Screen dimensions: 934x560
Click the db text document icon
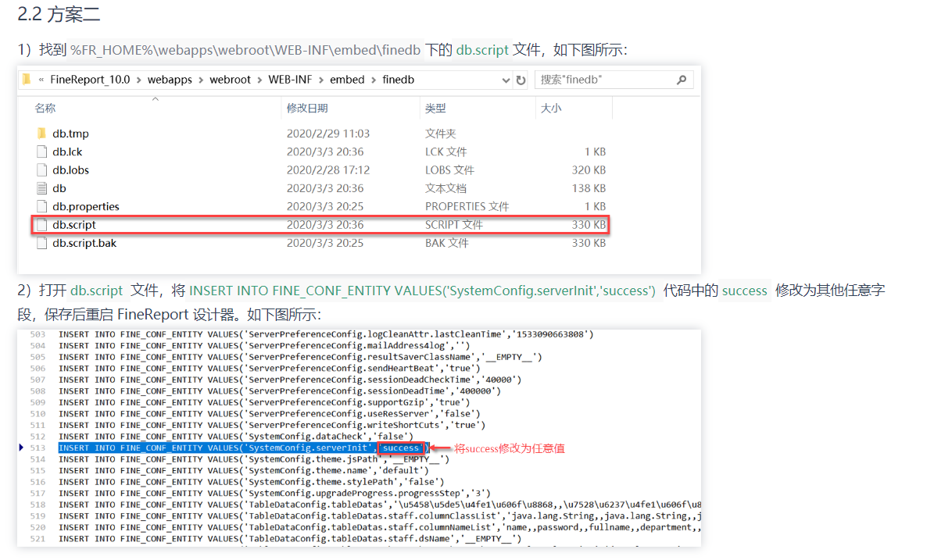[x=41, y=188]
